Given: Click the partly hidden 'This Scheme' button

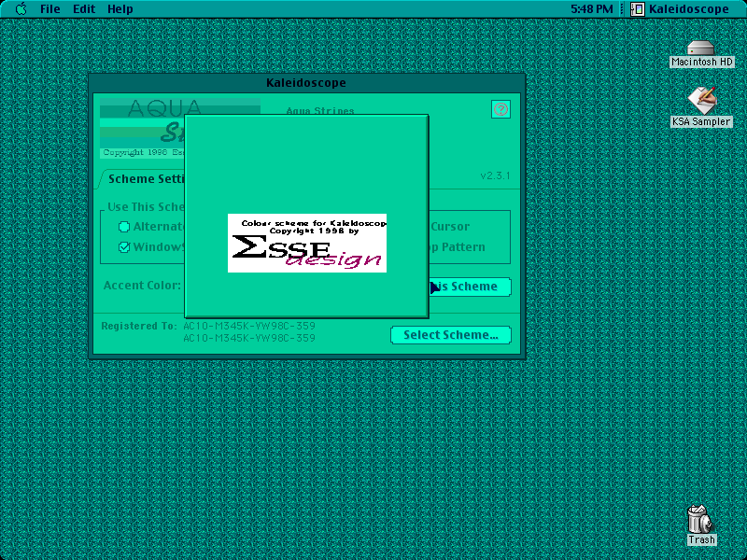Looking at the screenshot, I should [x=471, y=287].
